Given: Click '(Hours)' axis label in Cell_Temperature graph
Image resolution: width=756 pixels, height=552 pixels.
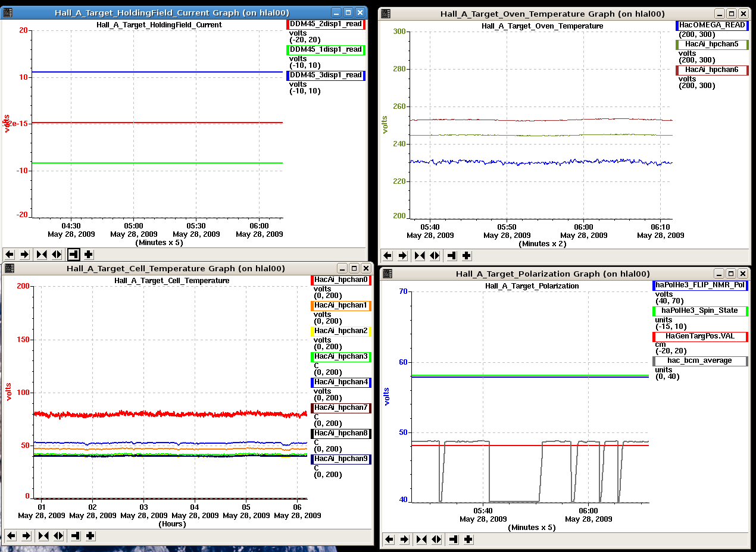Looking at the screenshot, I should click(172, 524).
